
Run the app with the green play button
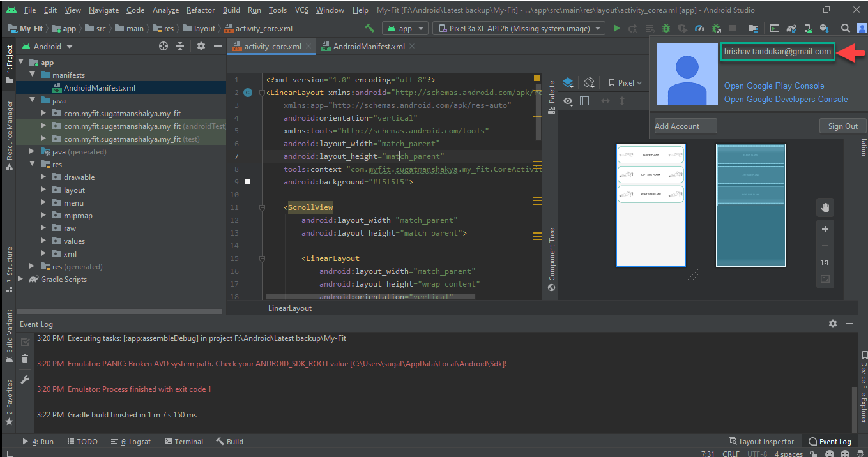tap(616, 28)
